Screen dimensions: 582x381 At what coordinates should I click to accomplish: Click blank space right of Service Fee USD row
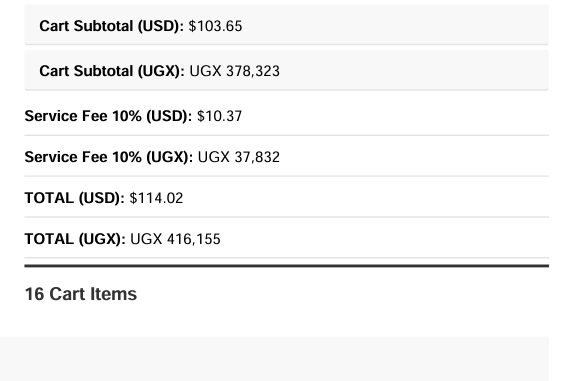pos(395,116)
